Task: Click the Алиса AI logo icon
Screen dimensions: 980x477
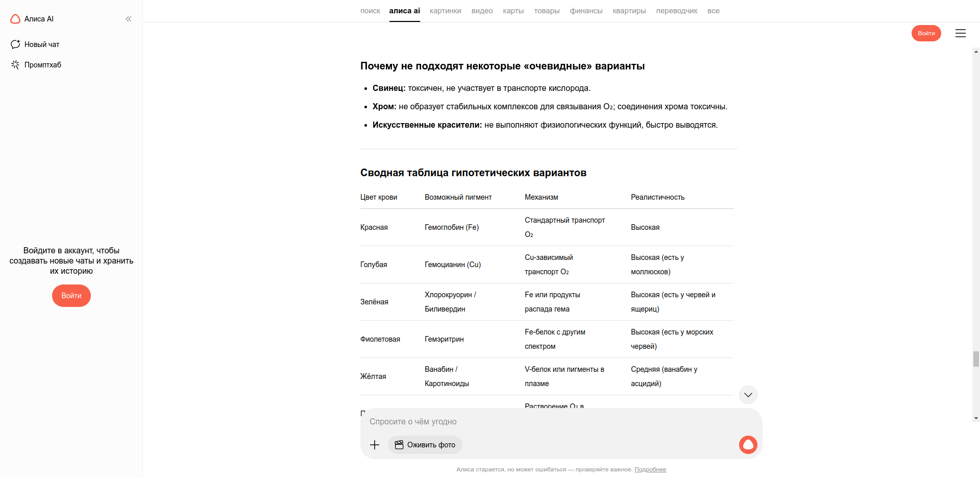Action: click(x=15, y=19)
